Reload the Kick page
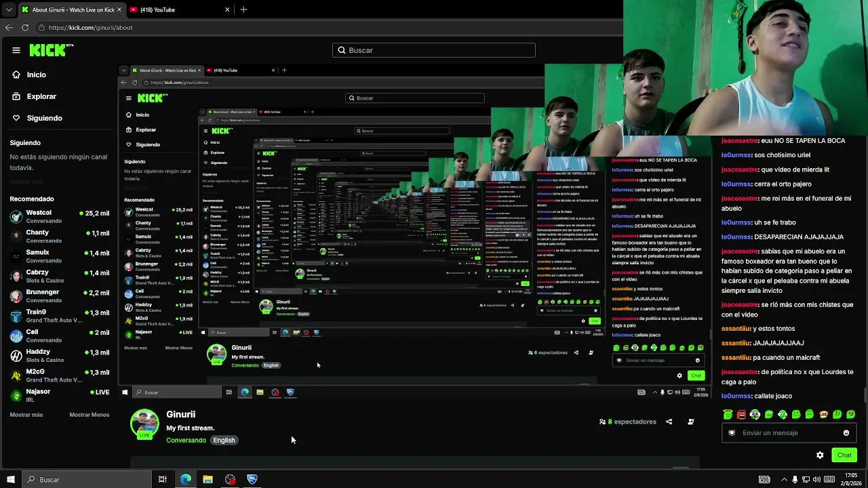The image size is (868, 488). (25, 27)
